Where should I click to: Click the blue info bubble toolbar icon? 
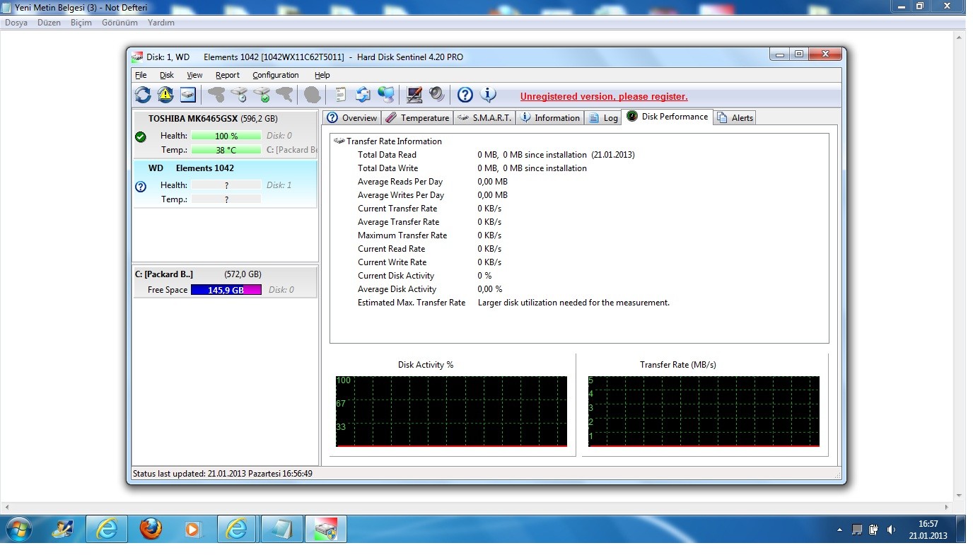coord(488,95)
